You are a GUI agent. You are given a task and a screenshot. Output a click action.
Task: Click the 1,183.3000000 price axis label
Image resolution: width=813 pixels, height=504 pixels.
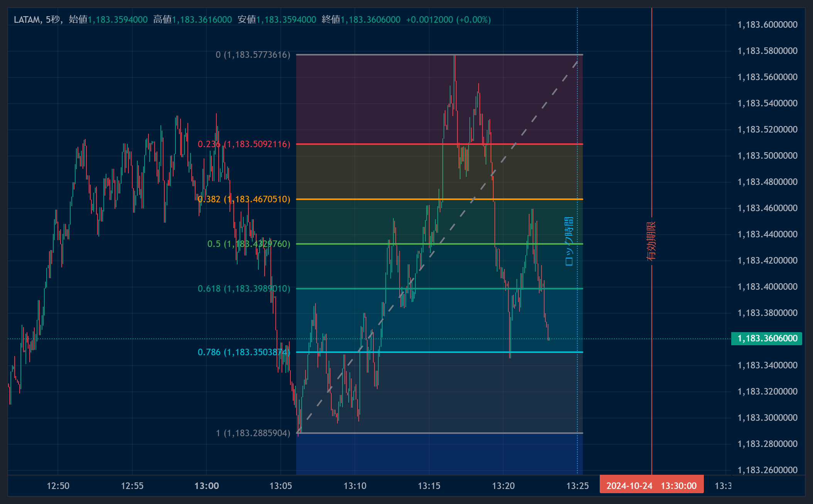pos(767,418)
